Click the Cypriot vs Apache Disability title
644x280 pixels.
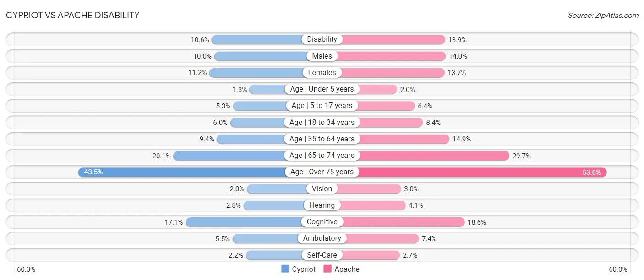pyautogui.click(x=72, y=15)
